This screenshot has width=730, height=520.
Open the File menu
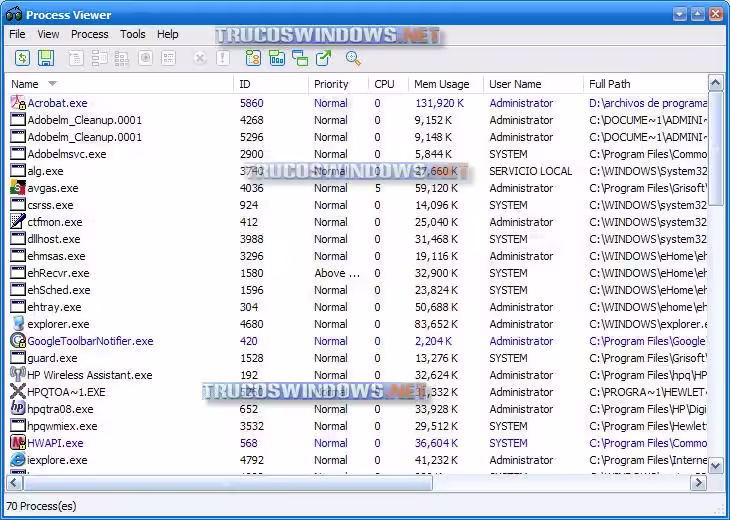(17, 34)
